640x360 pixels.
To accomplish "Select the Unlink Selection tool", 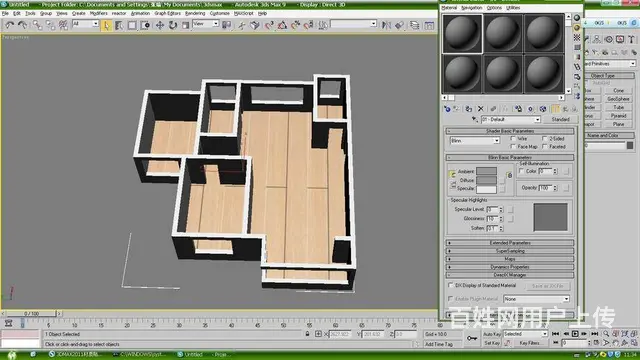I will point(50,25).
